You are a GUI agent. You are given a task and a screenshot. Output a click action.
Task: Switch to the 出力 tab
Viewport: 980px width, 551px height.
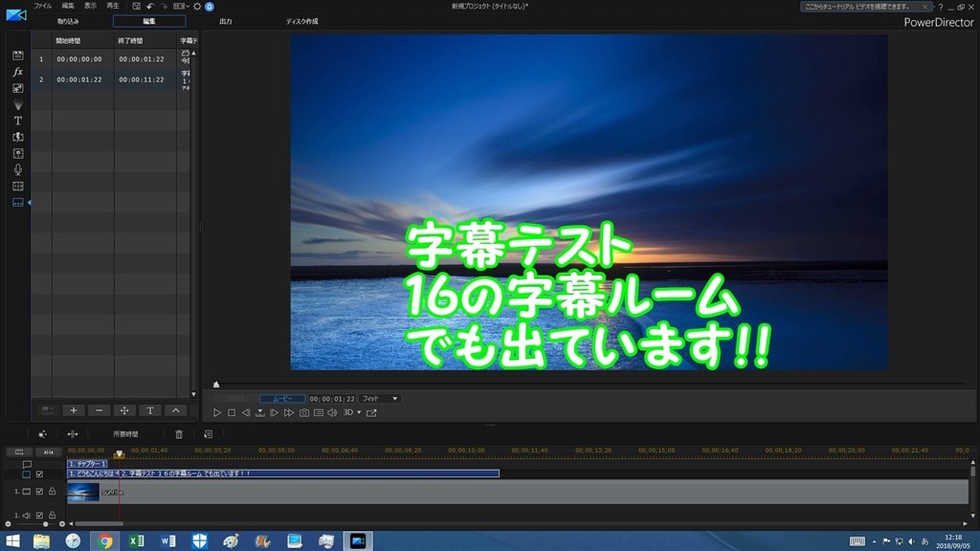(226, 20)
